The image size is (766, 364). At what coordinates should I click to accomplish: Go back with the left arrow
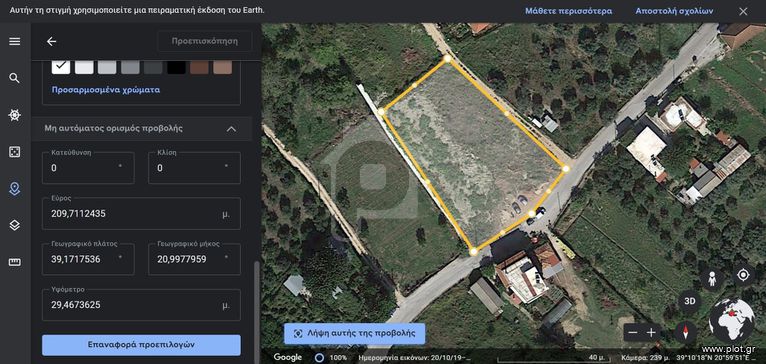[x=51, y=42]
